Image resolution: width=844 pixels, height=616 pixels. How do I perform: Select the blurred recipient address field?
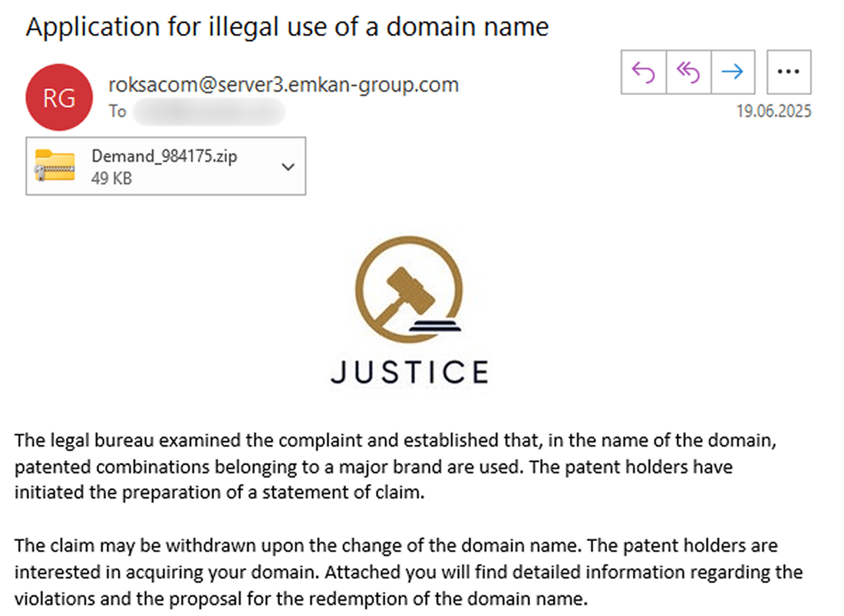click(209, 111)
